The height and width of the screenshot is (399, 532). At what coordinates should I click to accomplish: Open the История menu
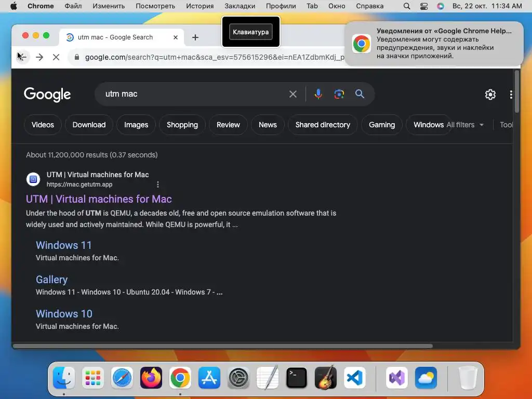[200, 6]
